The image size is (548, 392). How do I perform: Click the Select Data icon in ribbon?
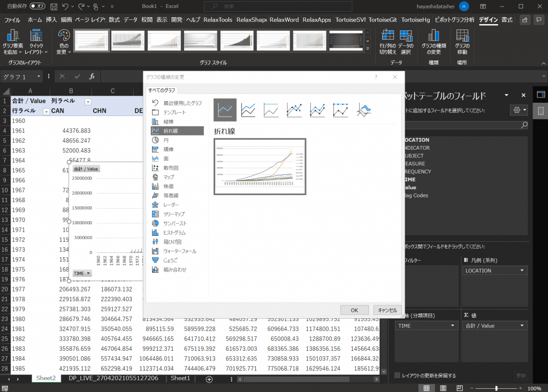click(x=406, y=42)
